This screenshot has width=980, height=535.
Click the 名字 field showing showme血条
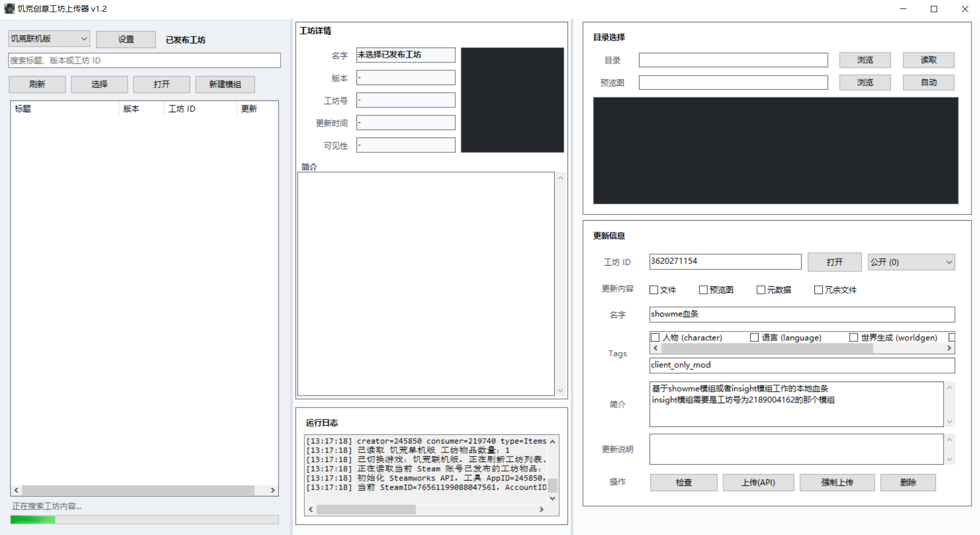coord(802,314)
